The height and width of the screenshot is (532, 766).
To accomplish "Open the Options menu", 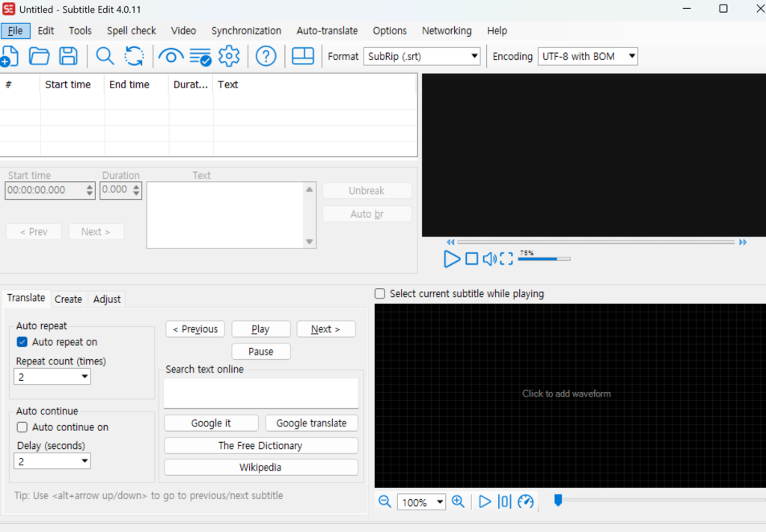I will [389, 30].
